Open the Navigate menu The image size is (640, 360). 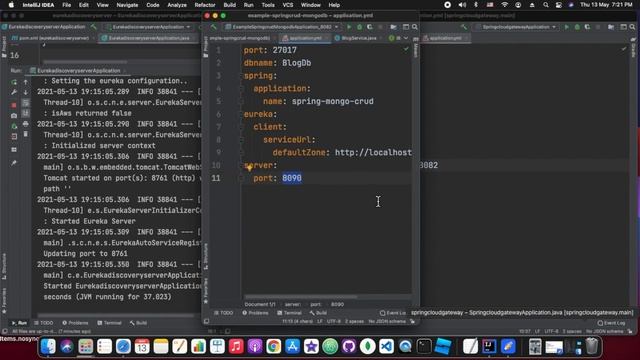point(127,5)
